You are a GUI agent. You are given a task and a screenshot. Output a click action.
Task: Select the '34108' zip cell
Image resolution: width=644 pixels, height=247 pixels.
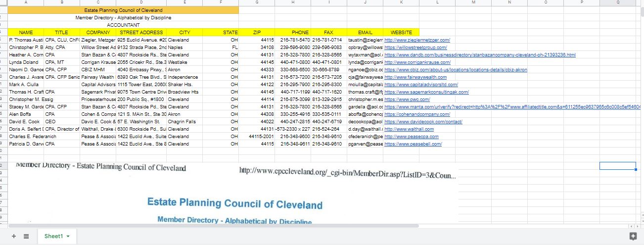pyautogui.click(x=257, y=47)
